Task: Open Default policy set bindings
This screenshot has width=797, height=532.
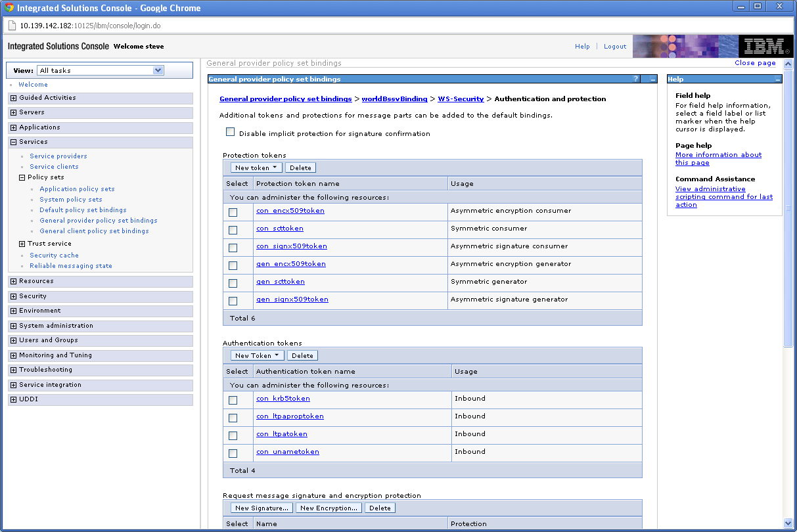Action: [83, 210]
